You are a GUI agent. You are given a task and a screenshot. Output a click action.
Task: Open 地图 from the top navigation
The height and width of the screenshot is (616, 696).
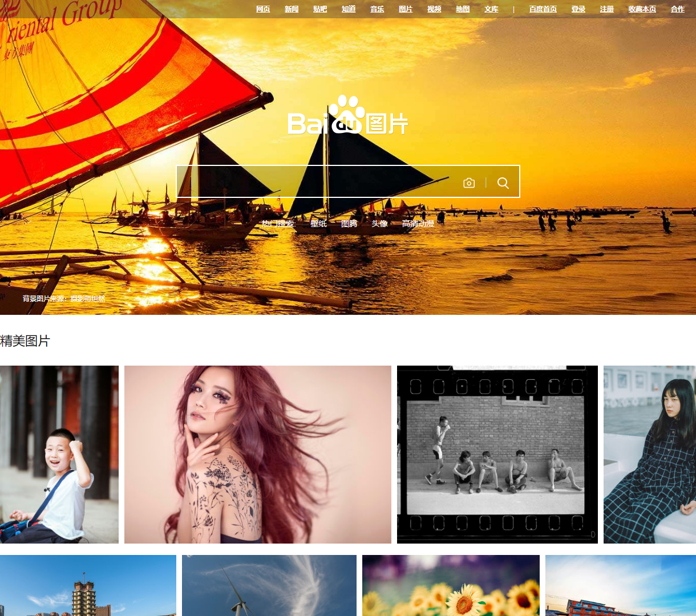point(463,9)
